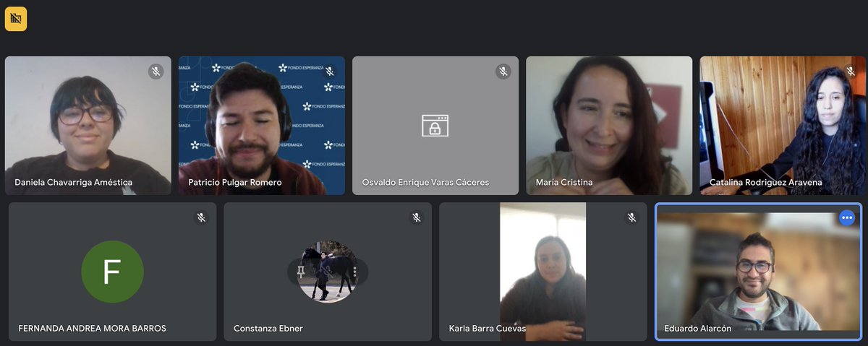Click muted mic icon on Osvaldo Enrique's tile
Image resolution: width=868 pixels, height=346 pixels.
pos(503,71)
